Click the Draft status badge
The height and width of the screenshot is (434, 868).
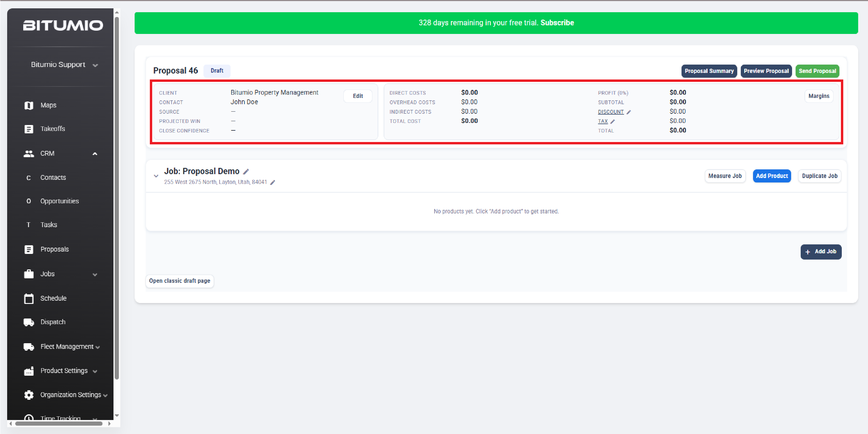tap(217, 71)
